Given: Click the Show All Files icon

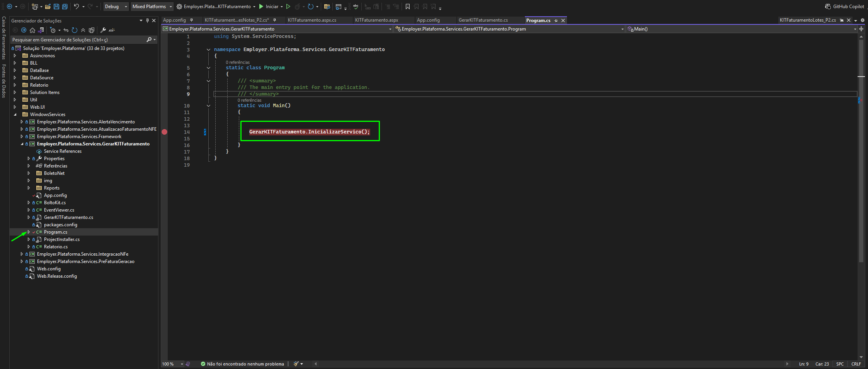Looking at the screenshot, I should point(92,30).
